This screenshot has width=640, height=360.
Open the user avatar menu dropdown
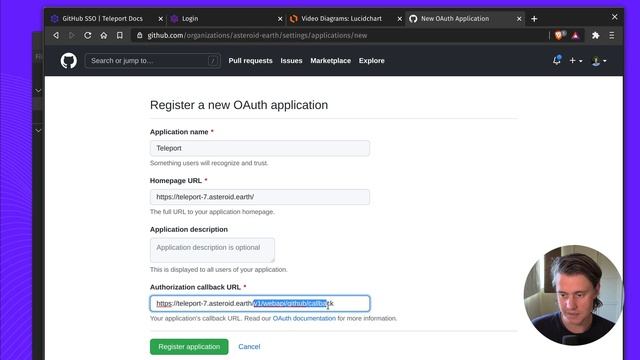599,61
